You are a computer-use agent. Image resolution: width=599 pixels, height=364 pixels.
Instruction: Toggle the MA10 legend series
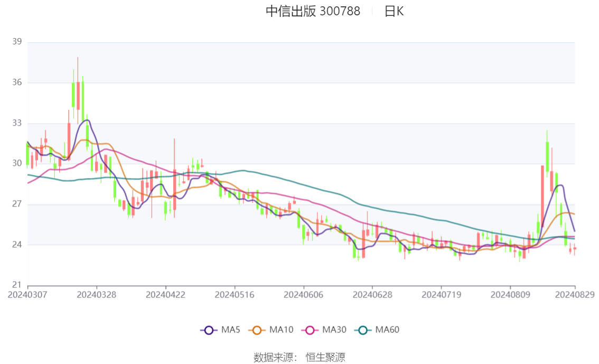click(271, 330)
